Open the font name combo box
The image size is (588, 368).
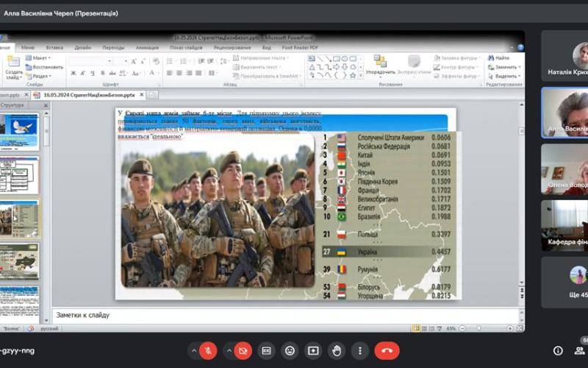click(x=90, y=61)
